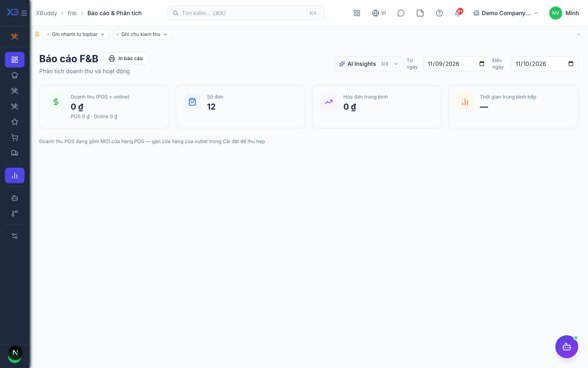Click the N avatar at sidebar bottom
Viewport: 588px width, 368px height.
[x=15, y=353]
